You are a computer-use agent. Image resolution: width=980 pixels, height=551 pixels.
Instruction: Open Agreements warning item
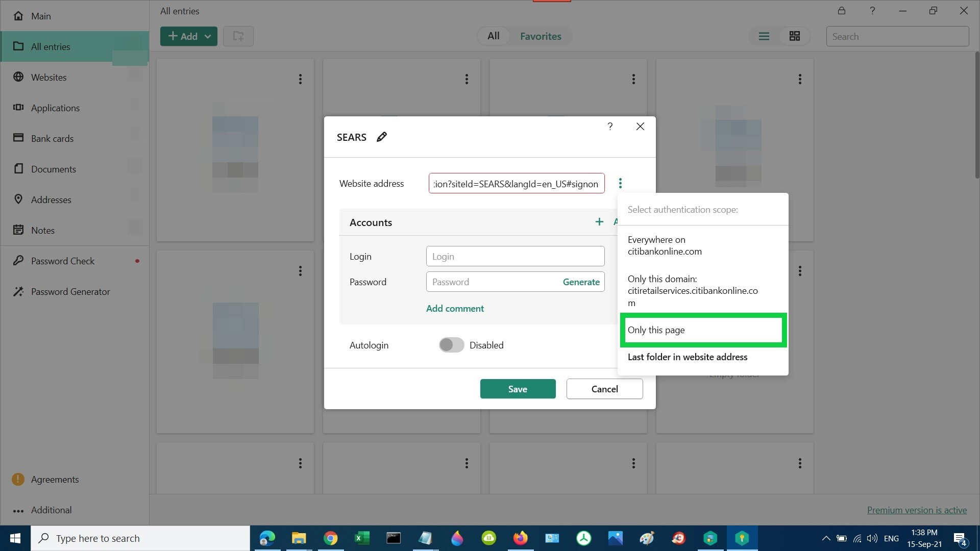[75, 479]
